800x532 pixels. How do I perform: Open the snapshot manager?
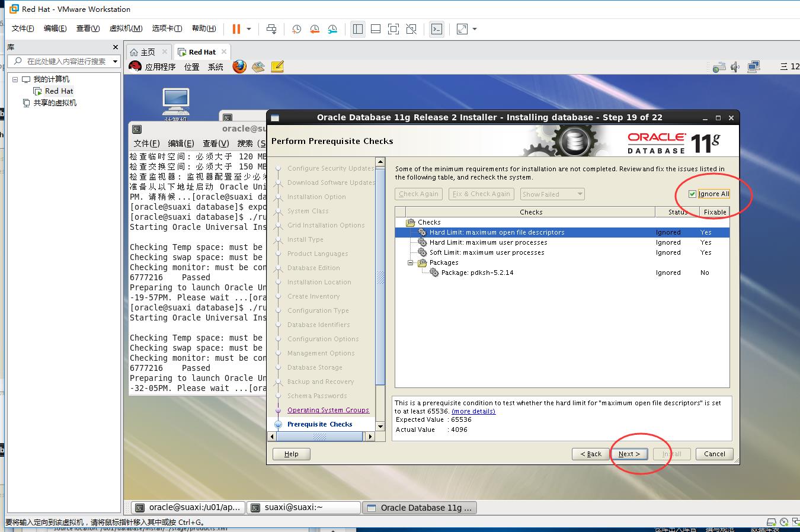click(x=332, y=29)
